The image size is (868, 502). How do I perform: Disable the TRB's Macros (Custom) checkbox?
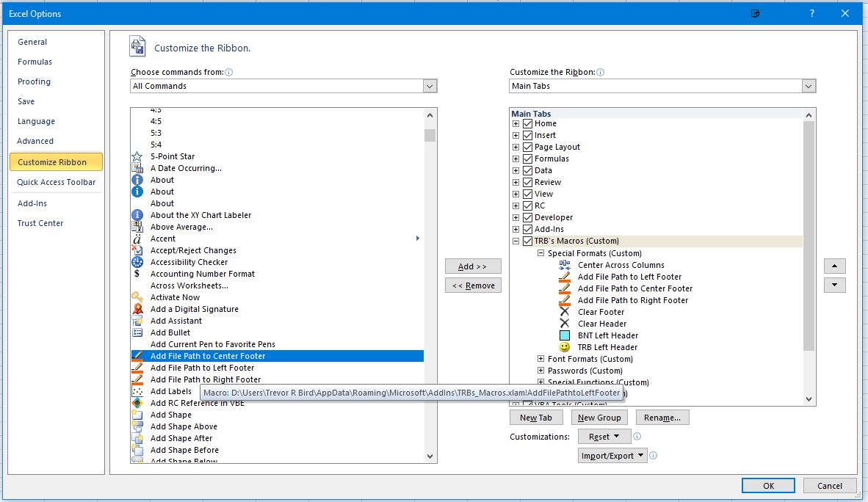(x=527, y=241)
